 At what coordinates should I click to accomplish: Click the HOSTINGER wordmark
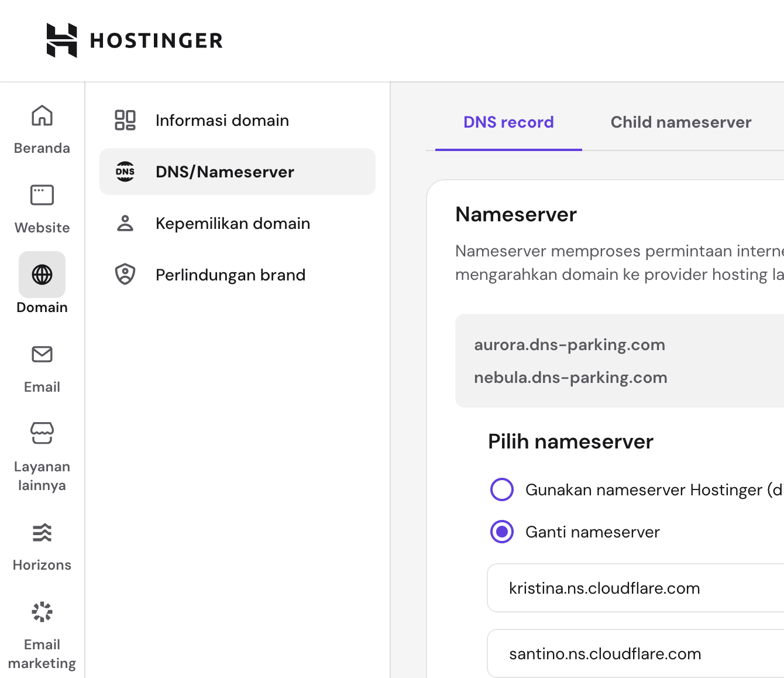[156, 40]
